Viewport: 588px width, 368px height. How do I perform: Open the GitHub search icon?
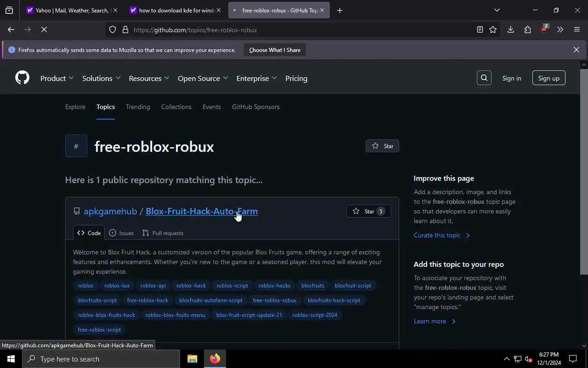(x=484, y=78)
